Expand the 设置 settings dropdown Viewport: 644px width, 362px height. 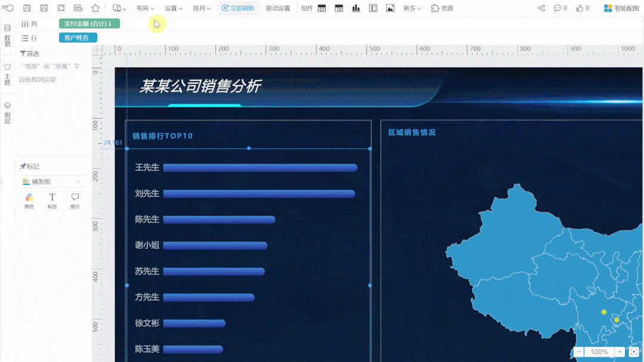pos(174,8)
